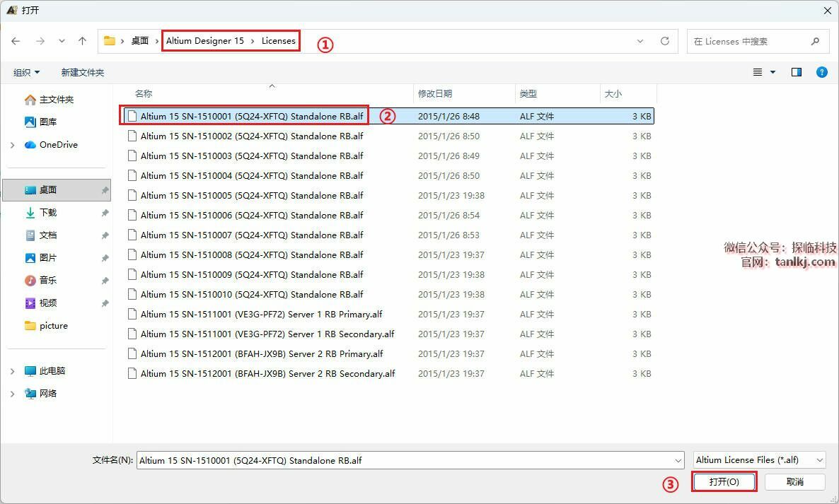Click file icon of Server 2 RB Secondary.alf

132,373
